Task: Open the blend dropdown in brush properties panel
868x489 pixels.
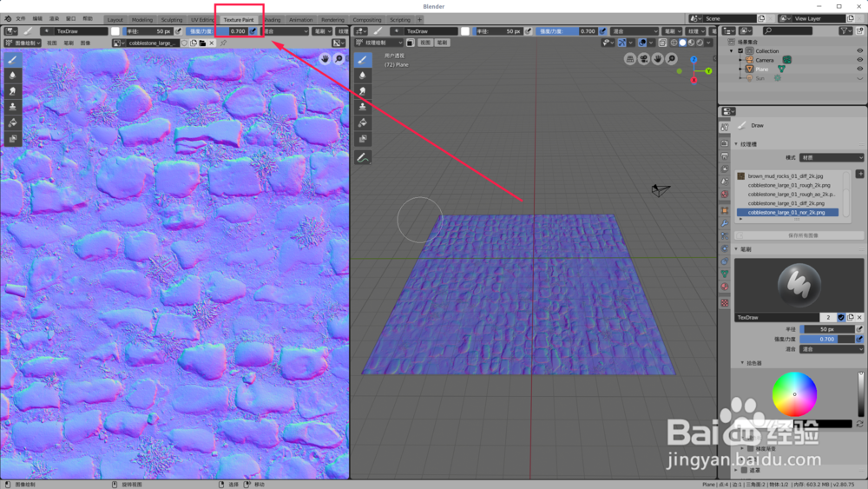Action: pyautogui.click(x=831, y=349)
